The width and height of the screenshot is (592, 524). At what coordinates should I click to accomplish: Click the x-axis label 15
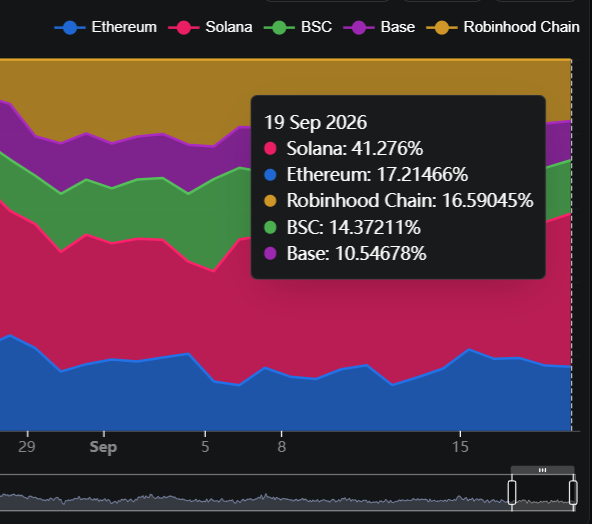click(x=460, y=447)
